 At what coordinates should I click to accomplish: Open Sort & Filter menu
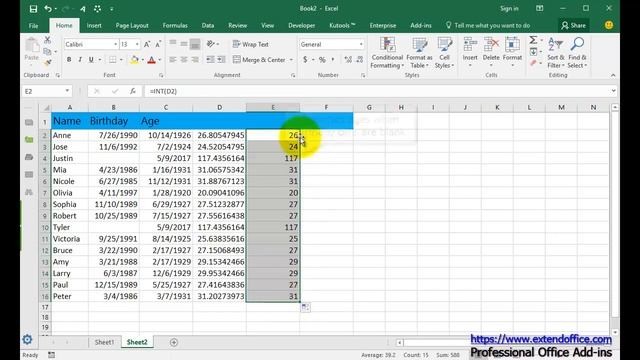click(556, 53)
